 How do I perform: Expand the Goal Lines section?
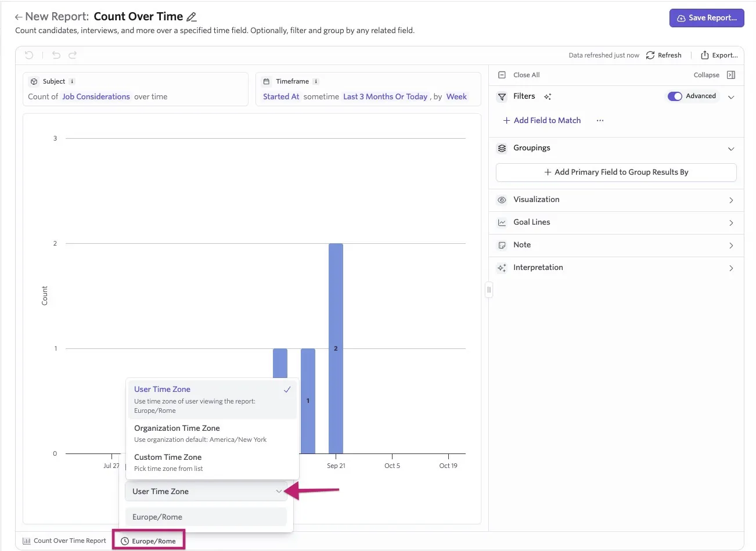point(616,222)
